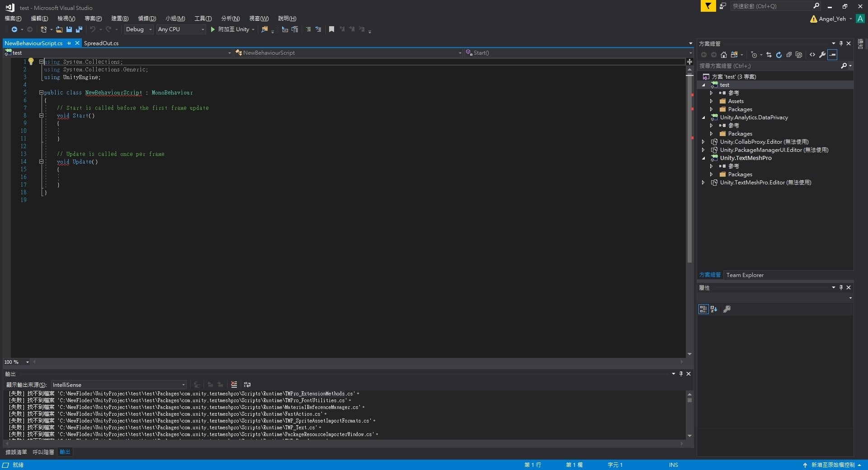Open properties via the wrench icon
Viewport: 868px width, 470px height.
click(822, 55)
